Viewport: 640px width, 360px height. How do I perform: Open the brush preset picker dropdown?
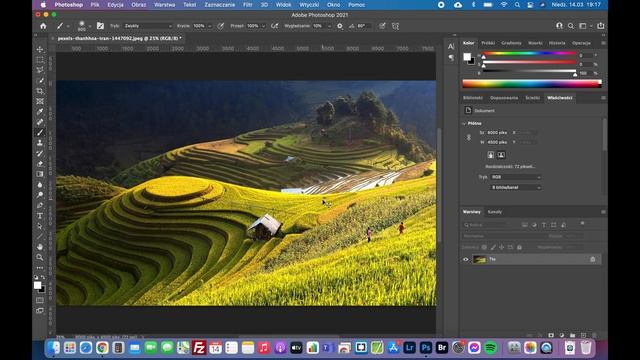(90, 26)
